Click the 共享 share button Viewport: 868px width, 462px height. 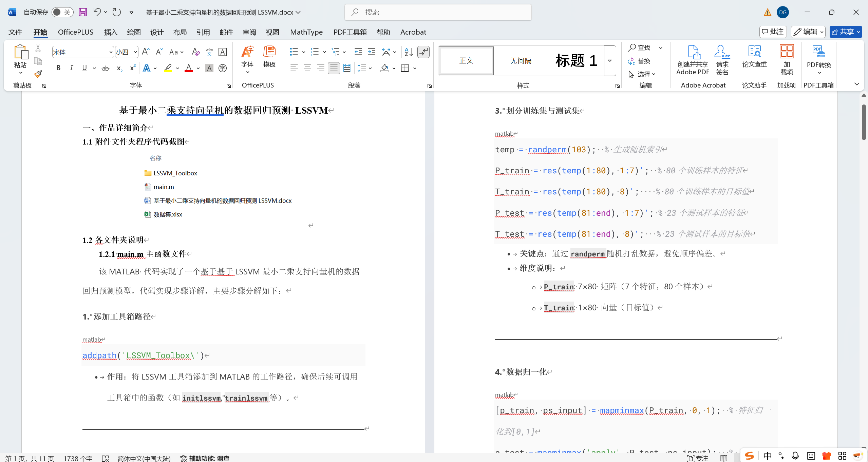click(x=846, y=32)
